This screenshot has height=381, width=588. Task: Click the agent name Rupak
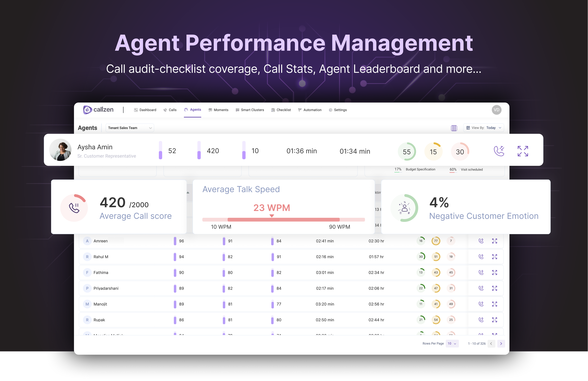point(99,320)
